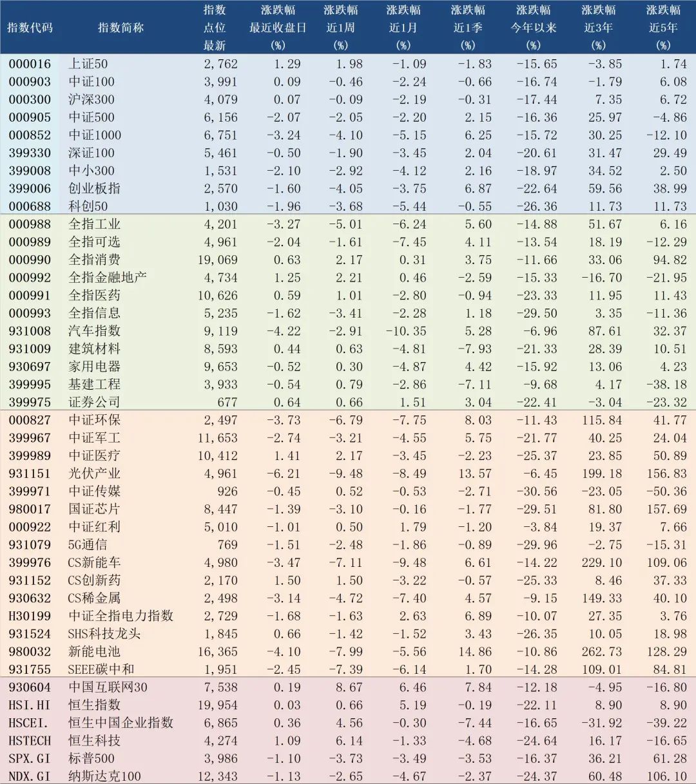Click the CS创新药 index name
The height and width of the screenshot is (784, 696).
(x=94, y=580)
